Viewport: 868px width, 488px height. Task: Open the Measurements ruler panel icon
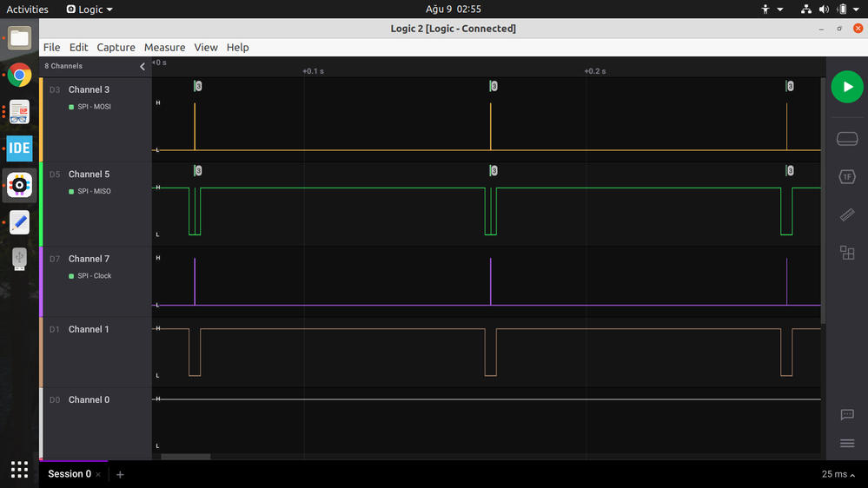click(847, 214)
